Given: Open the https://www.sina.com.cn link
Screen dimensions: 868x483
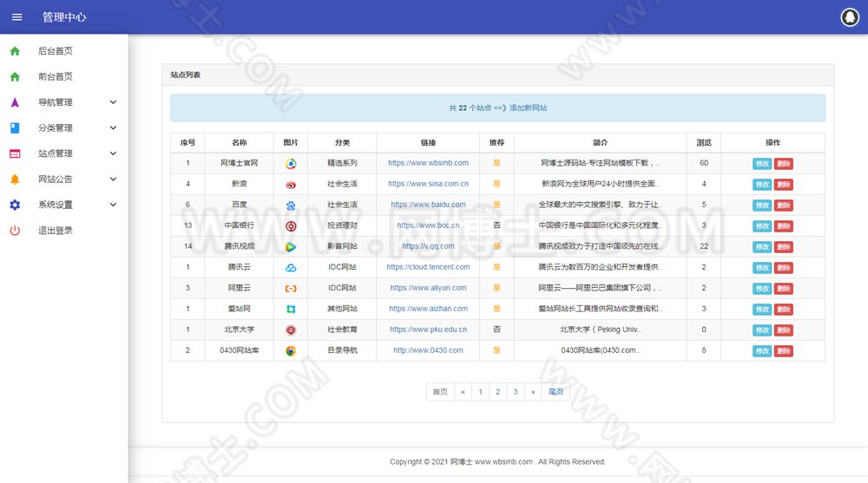Looking at the screenshot, I should (x=428, y=184).
